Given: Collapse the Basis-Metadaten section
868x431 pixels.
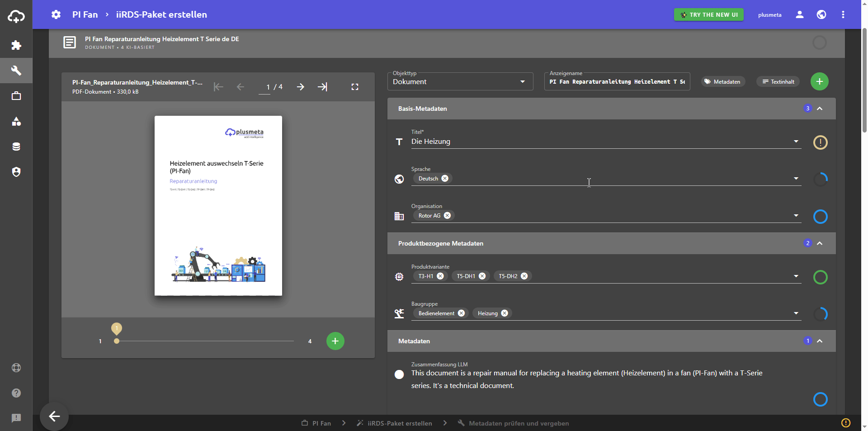Looking at the screenshot, I should coord(820,109).
